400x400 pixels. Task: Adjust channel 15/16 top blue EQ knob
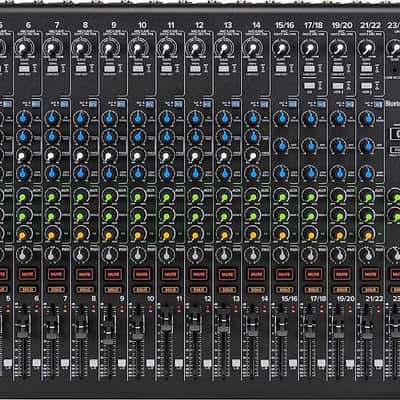[282, 118]
